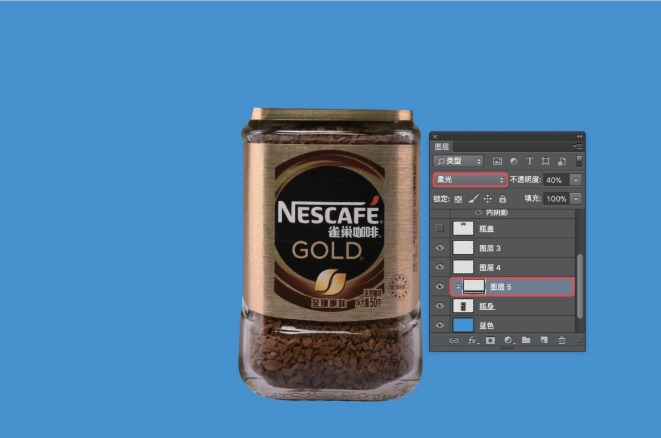Open the 类型 filter type dropdown
This screenshot has height=438, width=661.
[458, 161]
